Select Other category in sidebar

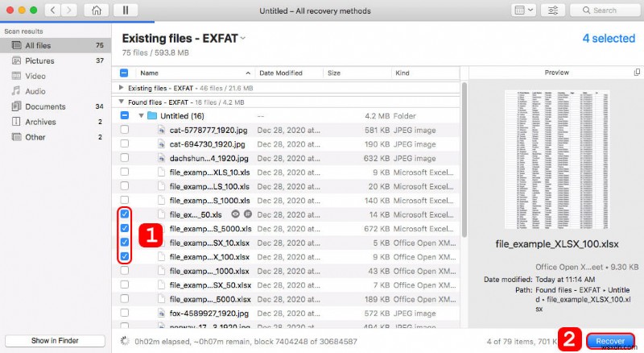(56, 136)
